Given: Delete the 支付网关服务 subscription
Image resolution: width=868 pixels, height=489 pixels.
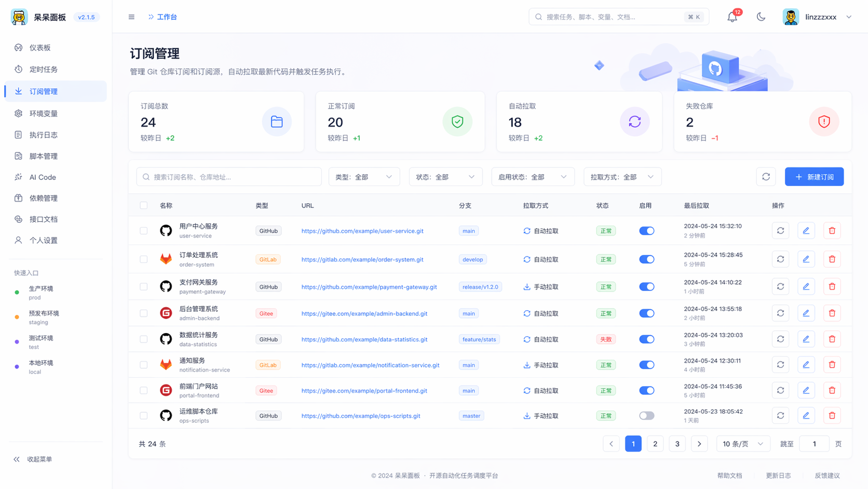Looking at the screenshot, I should (x=832, y=286).
